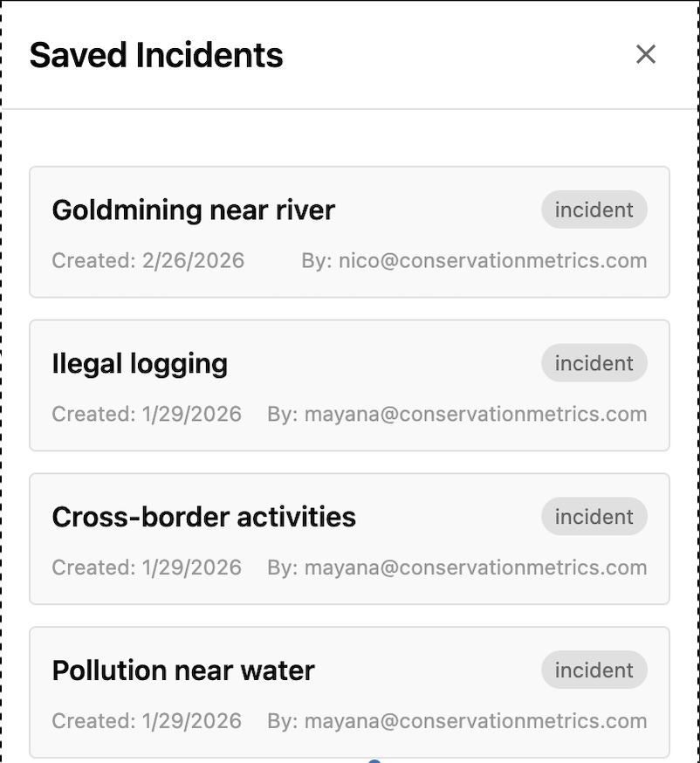Click the Saved Incidents heading

click(156, 55)
